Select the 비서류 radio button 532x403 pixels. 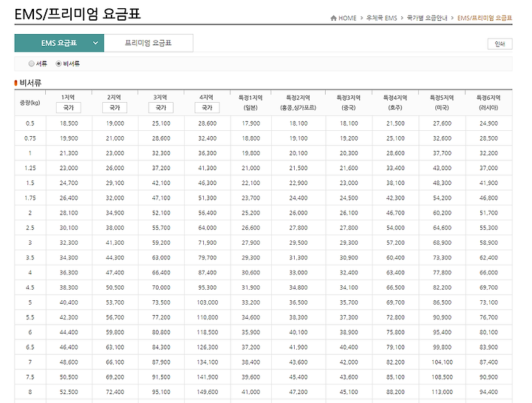pos(58,64)
